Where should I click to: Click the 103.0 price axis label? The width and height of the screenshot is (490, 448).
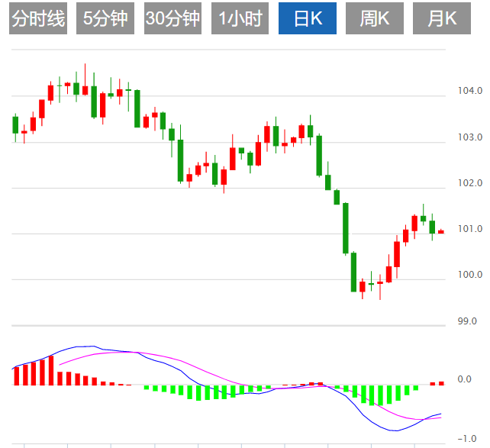[x=469, y=137]
